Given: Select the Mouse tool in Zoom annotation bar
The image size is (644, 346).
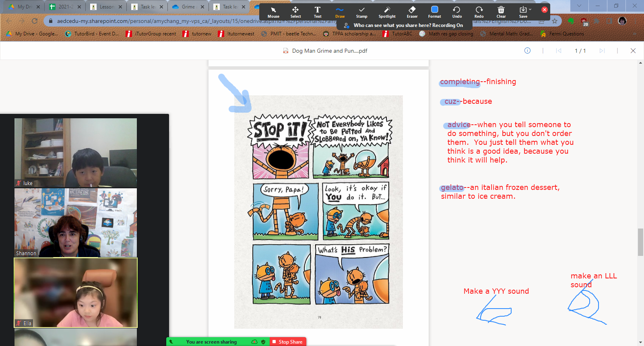Looking at the screenshot, I should coord(273,12).
